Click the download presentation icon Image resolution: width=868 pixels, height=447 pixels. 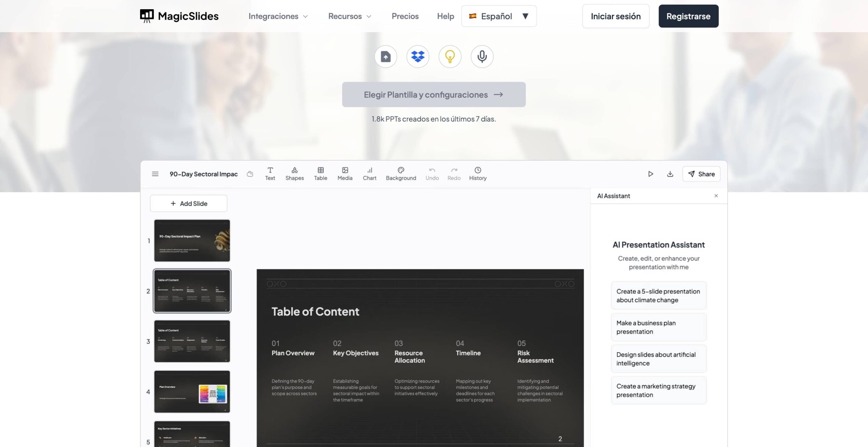tap(670, 174)
